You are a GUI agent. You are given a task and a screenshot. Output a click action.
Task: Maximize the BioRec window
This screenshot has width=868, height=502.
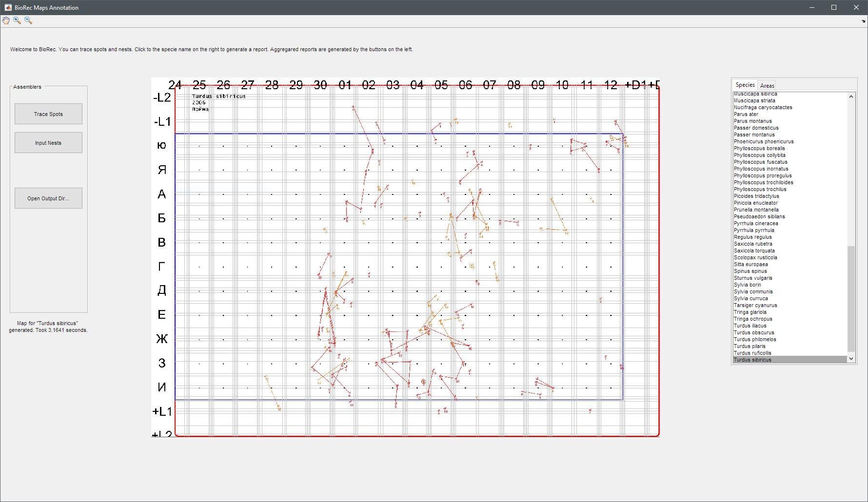834,7
